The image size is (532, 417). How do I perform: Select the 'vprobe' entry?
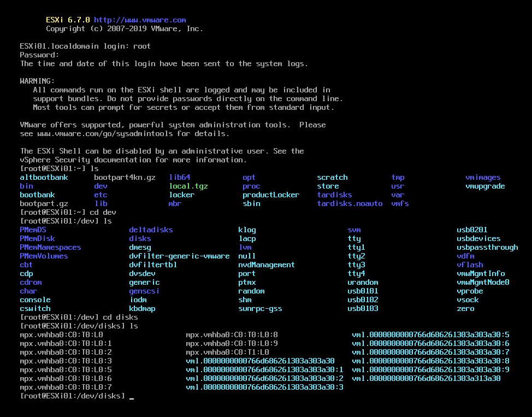[x=470, y=291]
